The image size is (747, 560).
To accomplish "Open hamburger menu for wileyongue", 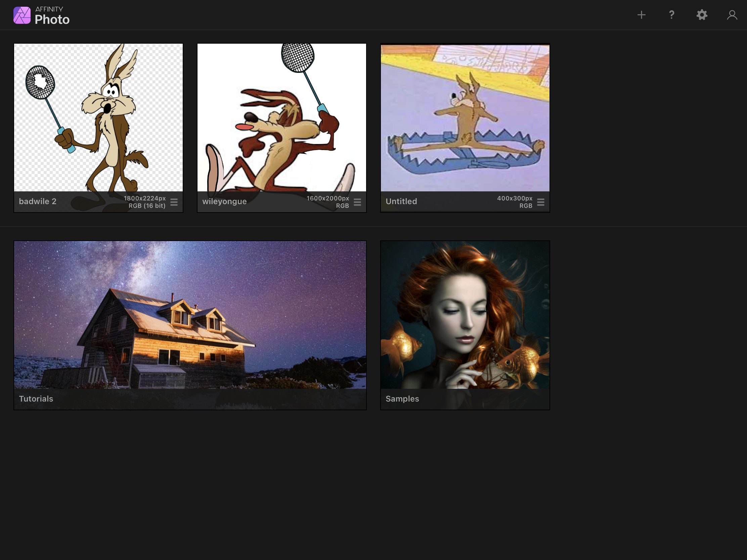I will [357, 202].
